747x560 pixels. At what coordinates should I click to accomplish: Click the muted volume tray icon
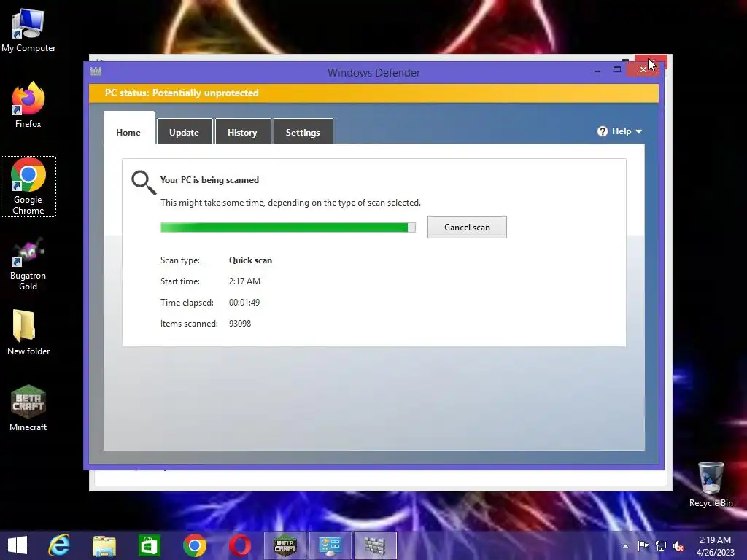[678, 546]
